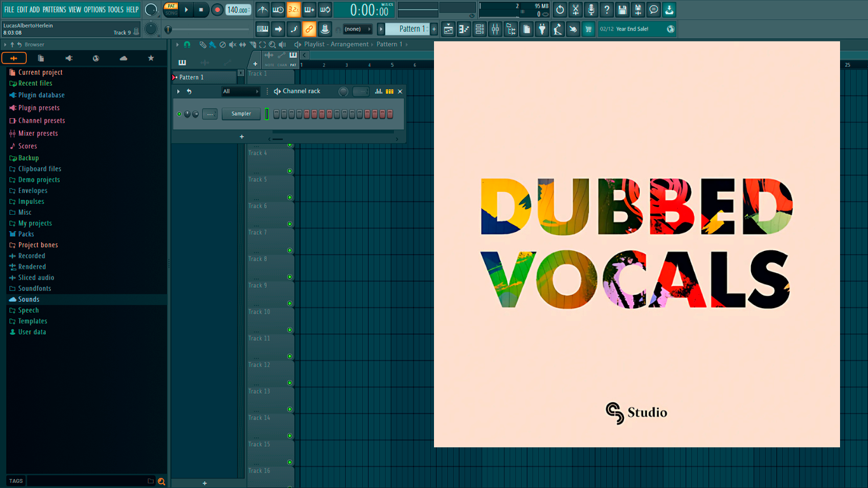Open the ADD menu

tap(34, 10)
